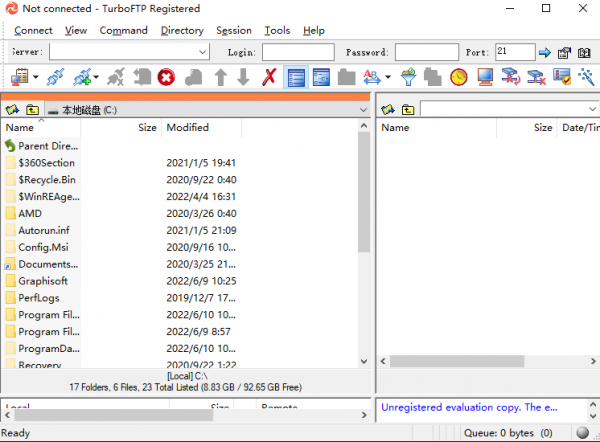Select the Autorun.inf folder
This screenshot has width=600, height=442.
pyautogui.click(x=38, y=230)
